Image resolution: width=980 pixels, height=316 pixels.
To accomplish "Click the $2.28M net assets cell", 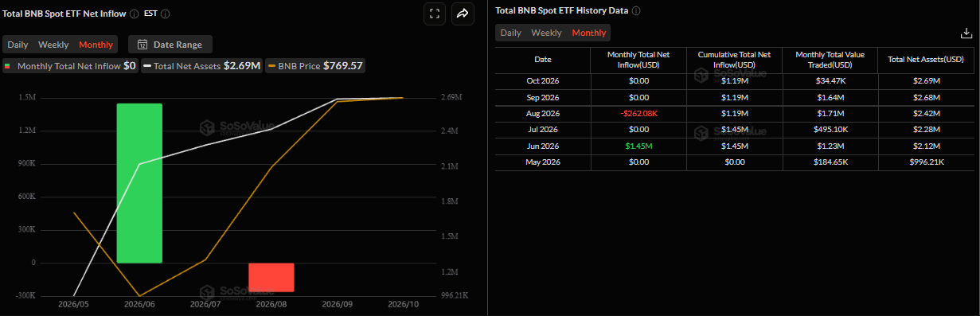I will (927, 130).
